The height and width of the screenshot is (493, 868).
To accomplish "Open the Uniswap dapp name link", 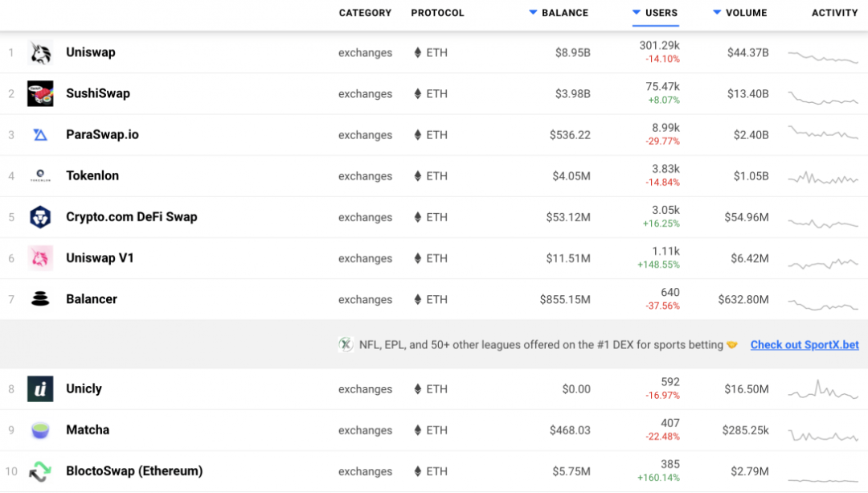I will point(91,52).
